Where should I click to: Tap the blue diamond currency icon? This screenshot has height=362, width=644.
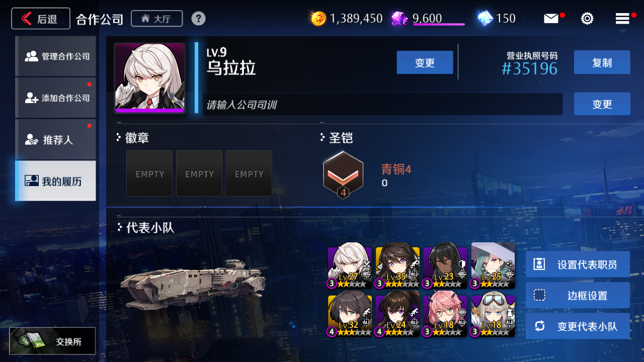coord(485,19)
